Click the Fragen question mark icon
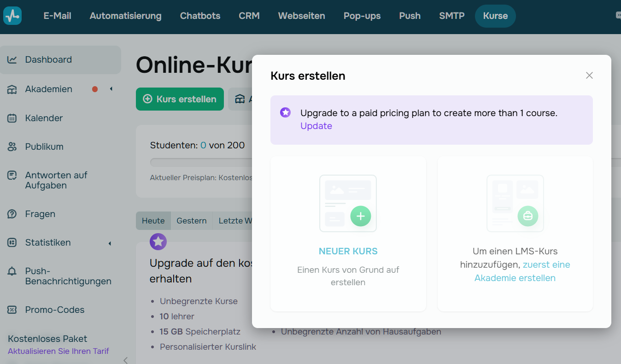 coord(12,214)
